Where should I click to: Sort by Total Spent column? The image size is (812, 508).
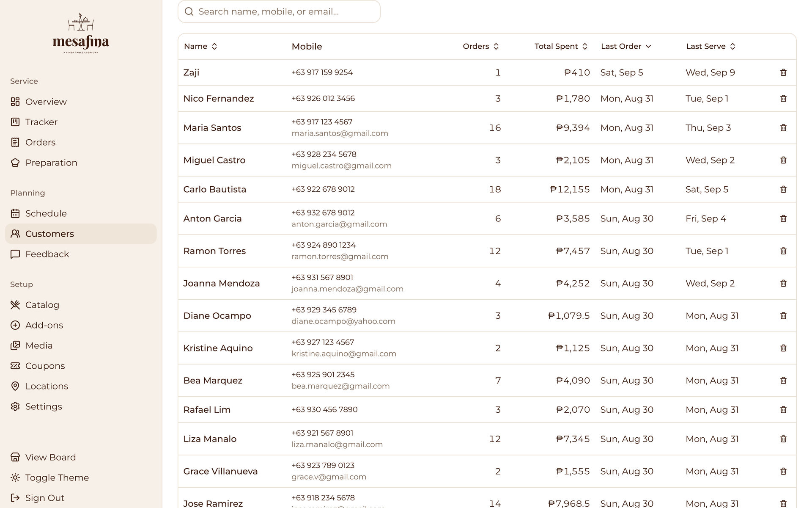561,46
